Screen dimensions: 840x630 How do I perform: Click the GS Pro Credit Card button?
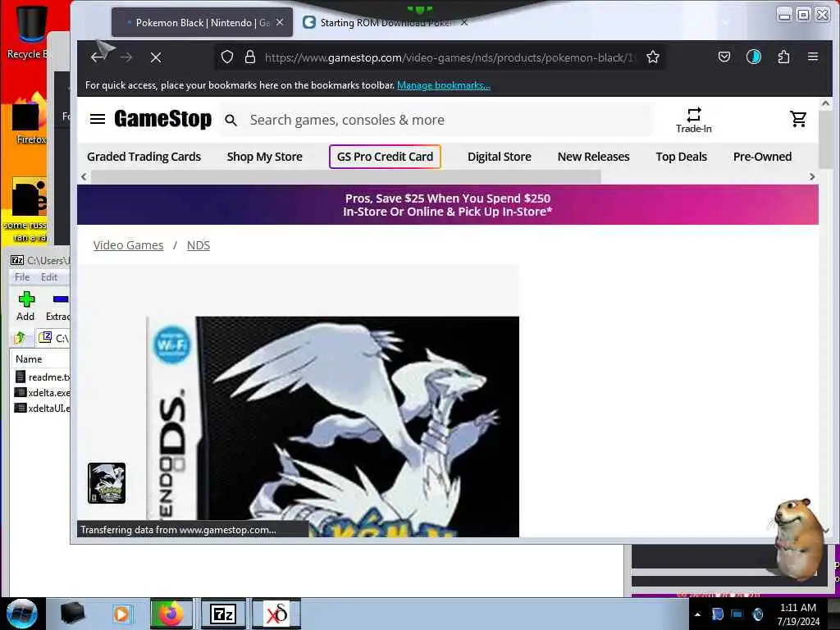click(386, 157)
